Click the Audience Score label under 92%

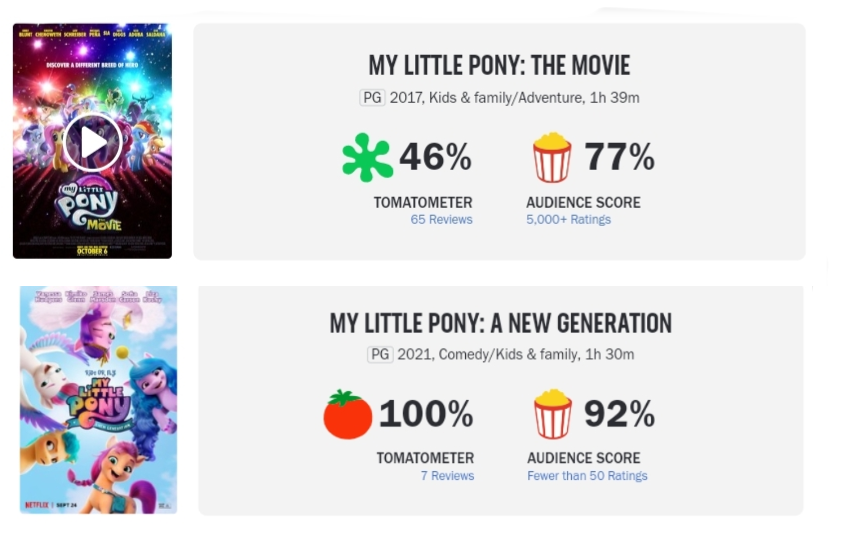click(583, 458)
